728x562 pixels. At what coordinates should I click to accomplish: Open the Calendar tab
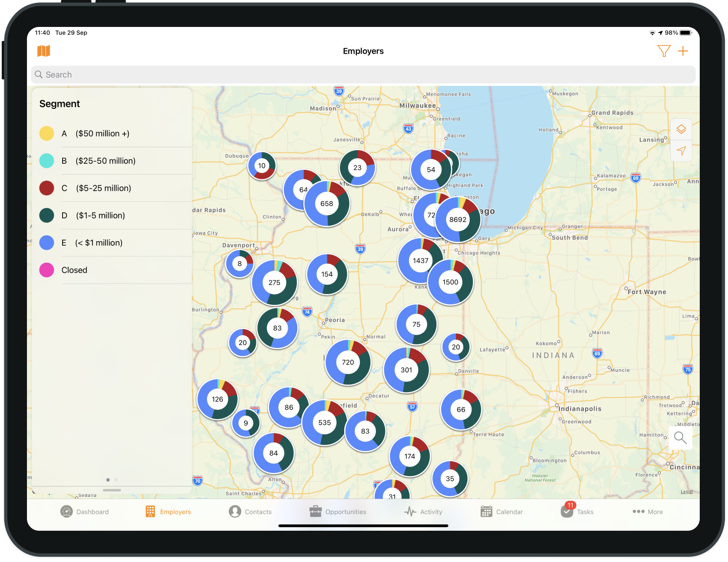pos(502,512)
